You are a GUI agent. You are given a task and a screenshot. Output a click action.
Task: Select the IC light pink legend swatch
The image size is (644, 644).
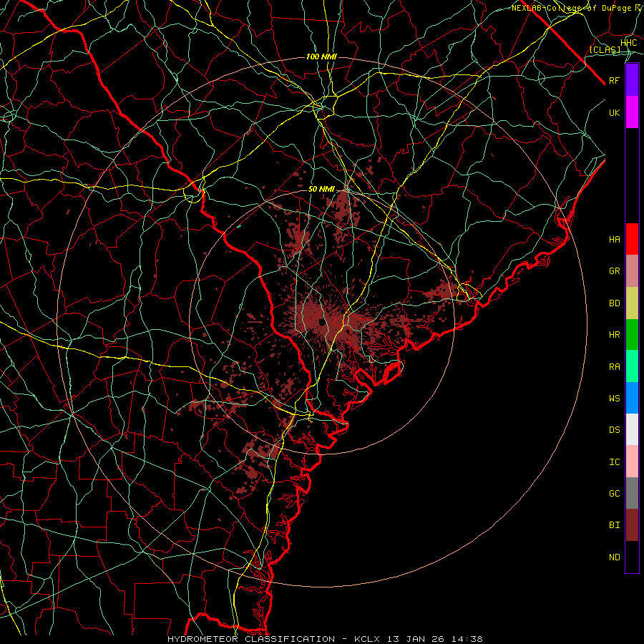pyautogui.click(x=632, y=462)
